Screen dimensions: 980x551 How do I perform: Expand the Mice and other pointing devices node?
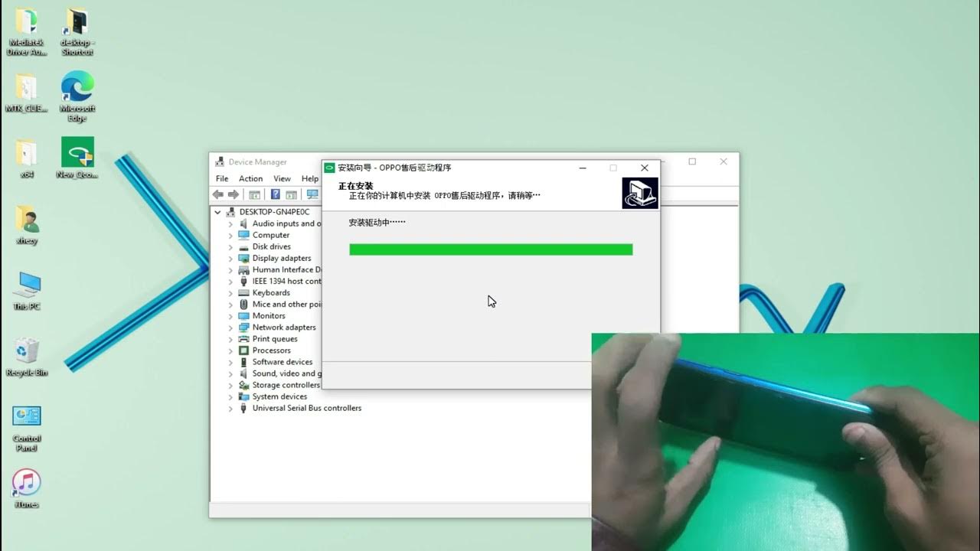[x=230, y=304]
